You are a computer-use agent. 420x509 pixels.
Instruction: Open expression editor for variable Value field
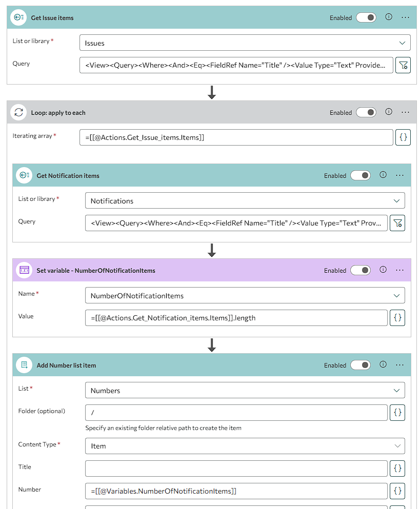[397, 318]
